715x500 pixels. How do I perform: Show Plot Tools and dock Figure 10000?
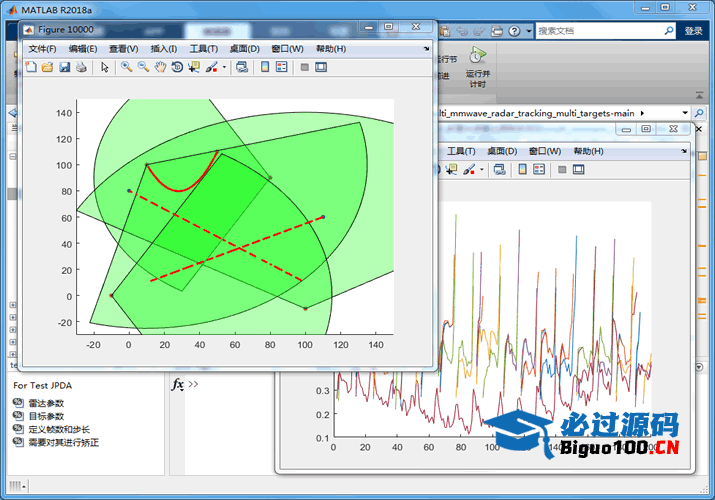tap(321, 67)
